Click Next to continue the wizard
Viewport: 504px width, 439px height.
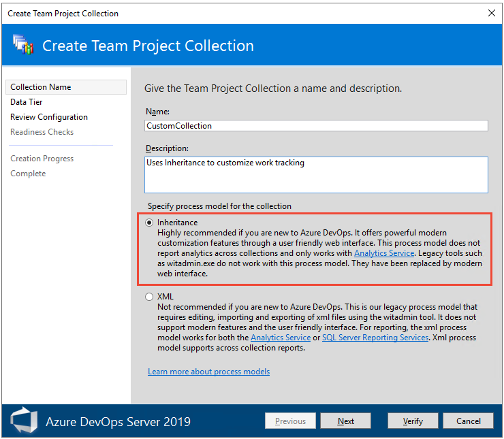click(345, 421)
